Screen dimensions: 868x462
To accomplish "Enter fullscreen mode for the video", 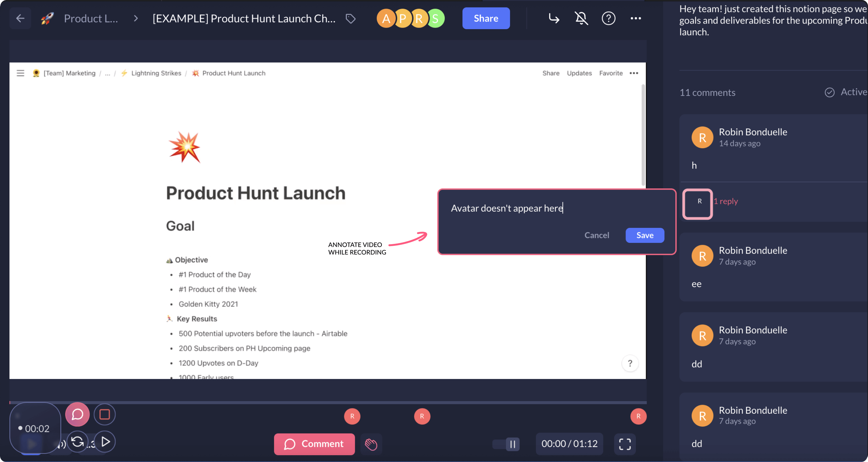I will tap(625, 444).
